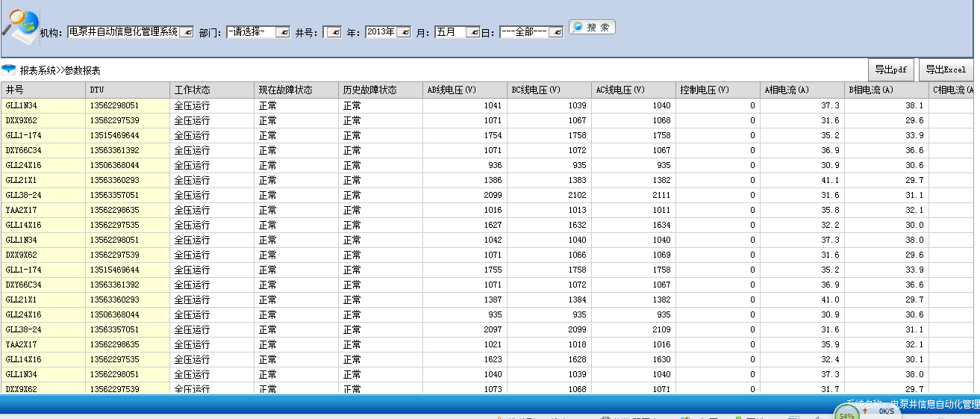Viewport: 980px width, 419px height.
Task: Expand the 部门 department dropdown
Action: pos(282,32)
